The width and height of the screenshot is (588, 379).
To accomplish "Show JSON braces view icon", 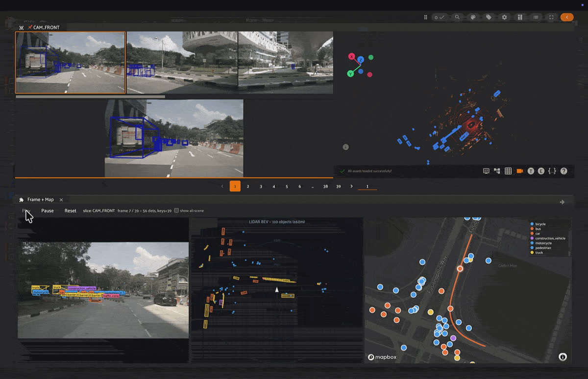I will click(x=552, y=171).
